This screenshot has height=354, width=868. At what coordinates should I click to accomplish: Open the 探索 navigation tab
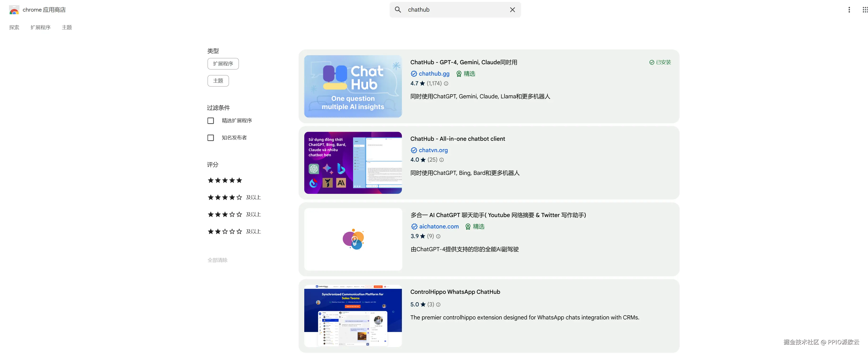pos(14,27)
